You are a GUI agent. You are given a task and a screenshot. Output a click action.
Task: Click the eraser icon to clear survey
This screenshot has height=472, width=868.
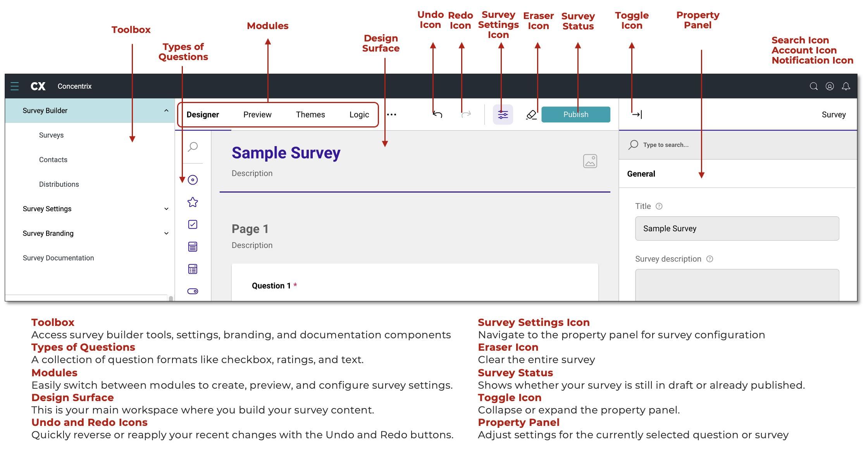(531, 115)
